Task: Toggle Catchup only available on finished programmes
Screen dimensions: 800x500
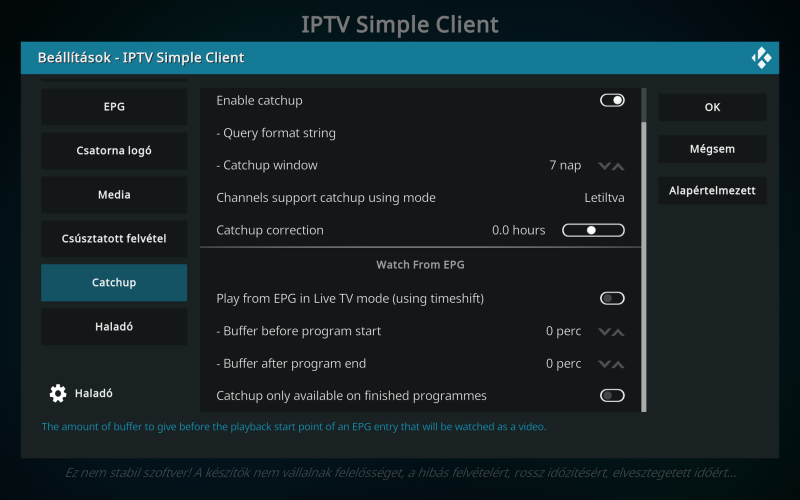Action: (x=612, y=395)
